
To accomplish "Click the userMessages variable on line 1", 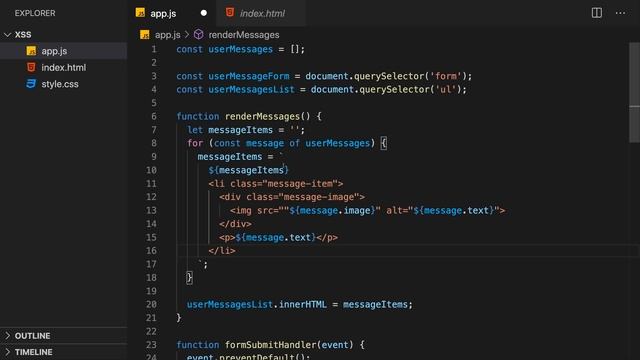I will 240,49.
